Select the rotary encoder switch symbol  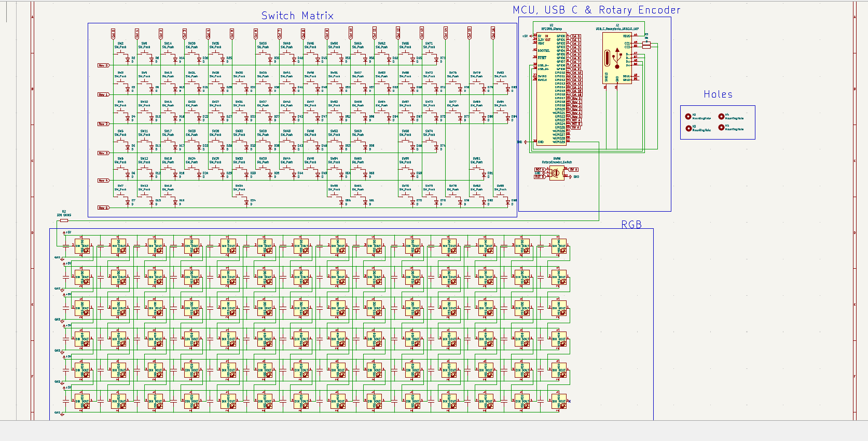(556, 173)
